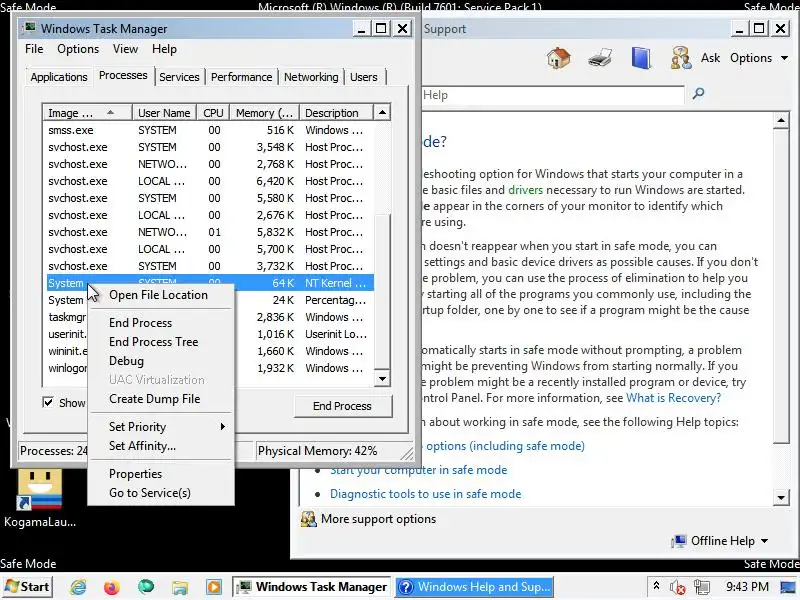Image resolution: width=800 pixels, height=600 pixels.
Task: Open Ask support people icon
Action: (681, 58)
